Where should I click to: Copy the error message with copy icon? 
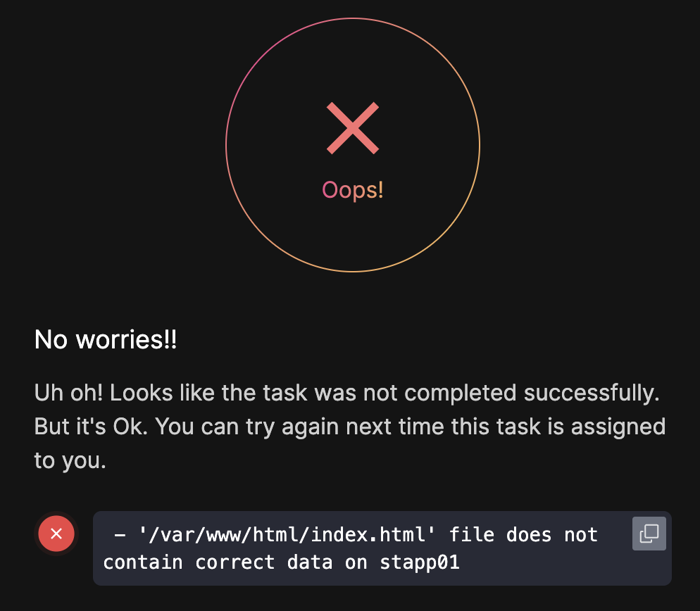point(649,534)
